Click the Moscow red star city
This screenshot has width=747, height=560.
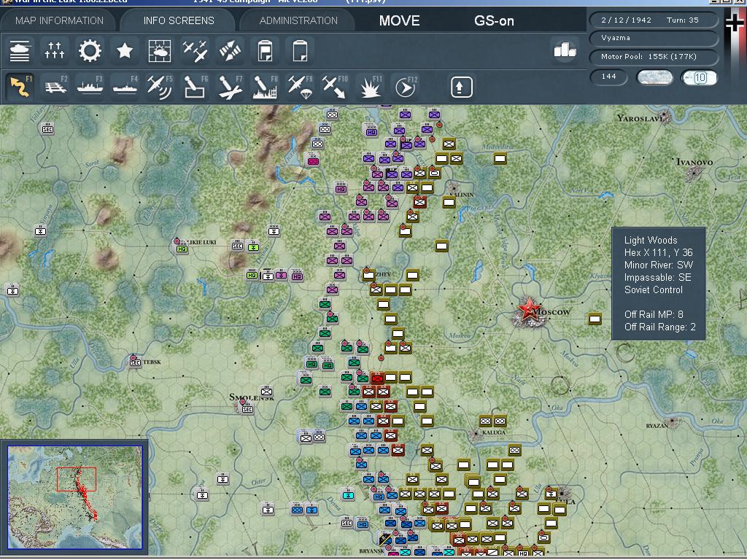pos(528,309)
